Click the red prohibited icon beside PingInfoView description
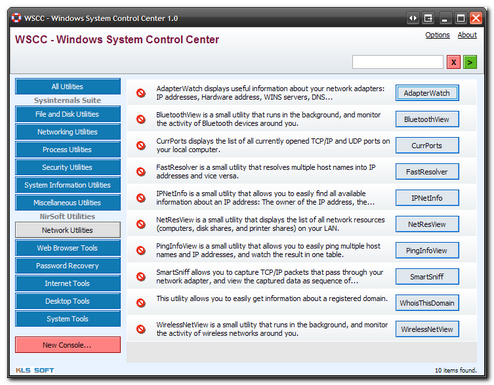 (x=141, y=250)
